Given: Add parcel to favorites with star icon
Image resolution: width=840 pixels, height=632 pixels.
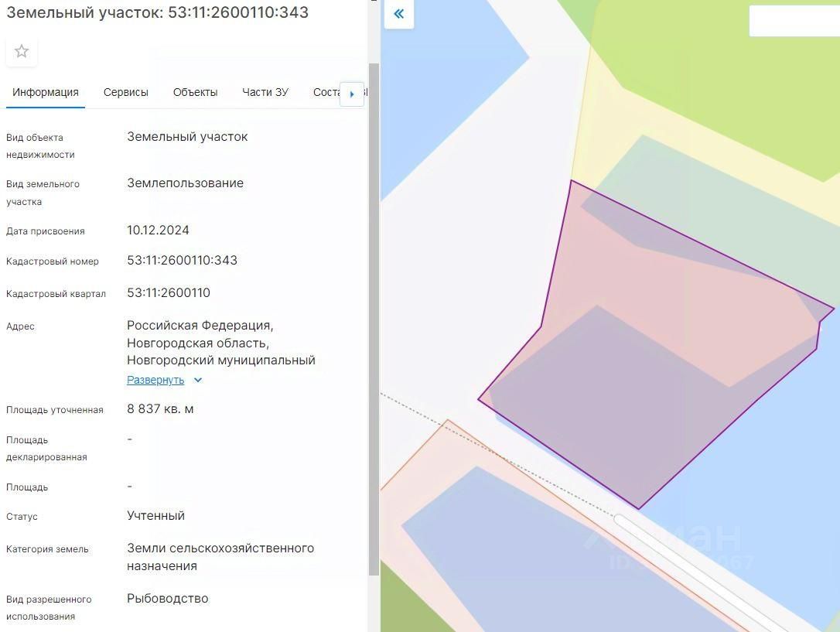Looking at the screenshot, I should pos(22,51).
